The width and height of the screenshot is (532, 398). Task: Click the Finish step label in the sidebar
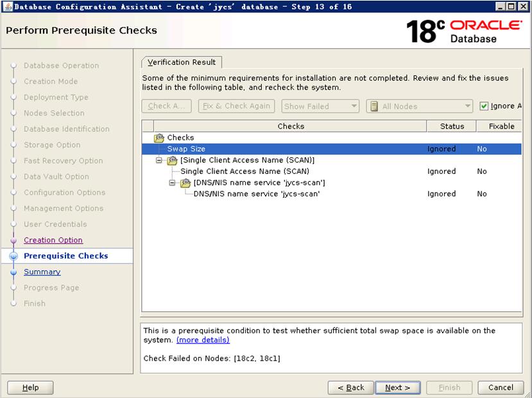(x=35, y=304)
